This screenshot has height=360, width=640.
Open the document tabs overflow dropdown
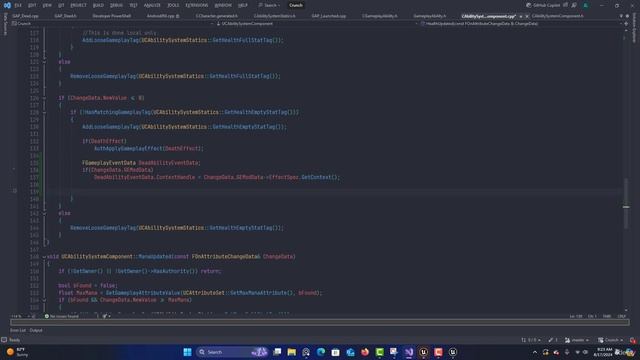pos(621,16)
